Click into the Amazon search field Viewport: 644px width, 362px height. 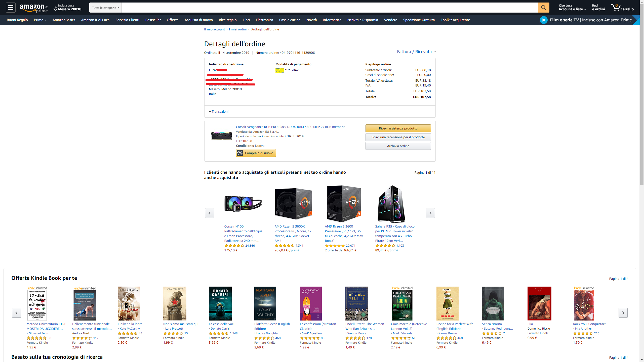click(x=330, y=8)
